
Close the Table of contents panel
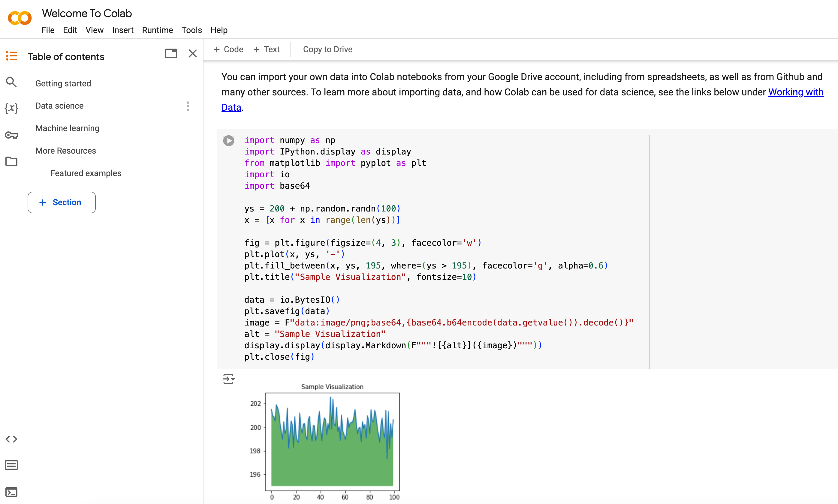pyautogui.click(x=193, y=53)
